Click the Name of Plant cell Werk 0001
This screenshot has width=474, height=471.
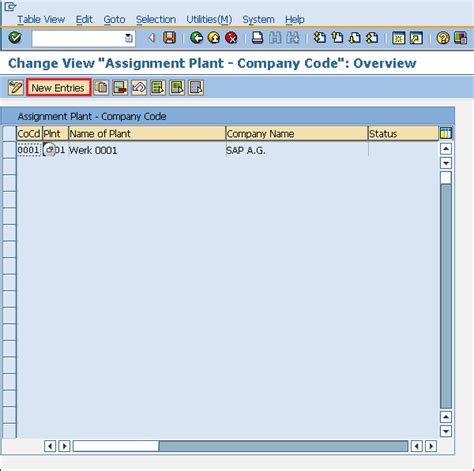point(147,150)
